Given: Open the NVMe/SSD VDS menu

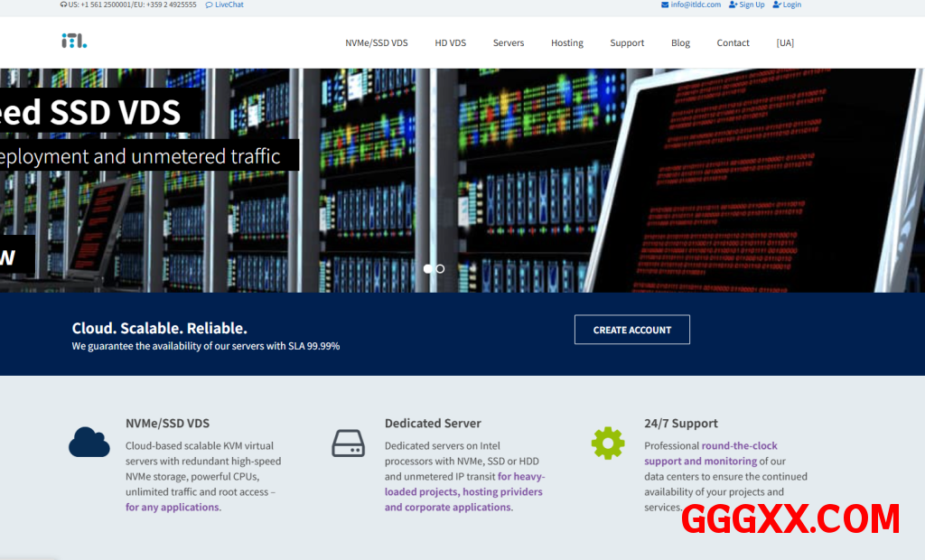Looking at the screenshot, I should [376, 42].
